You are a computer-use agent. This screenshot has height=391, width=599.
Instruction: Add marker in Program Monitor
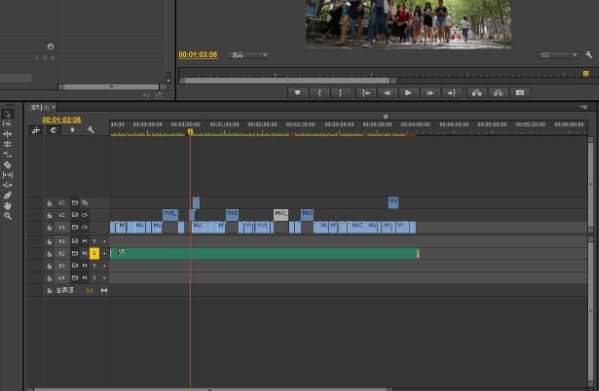tap(298, 93)
